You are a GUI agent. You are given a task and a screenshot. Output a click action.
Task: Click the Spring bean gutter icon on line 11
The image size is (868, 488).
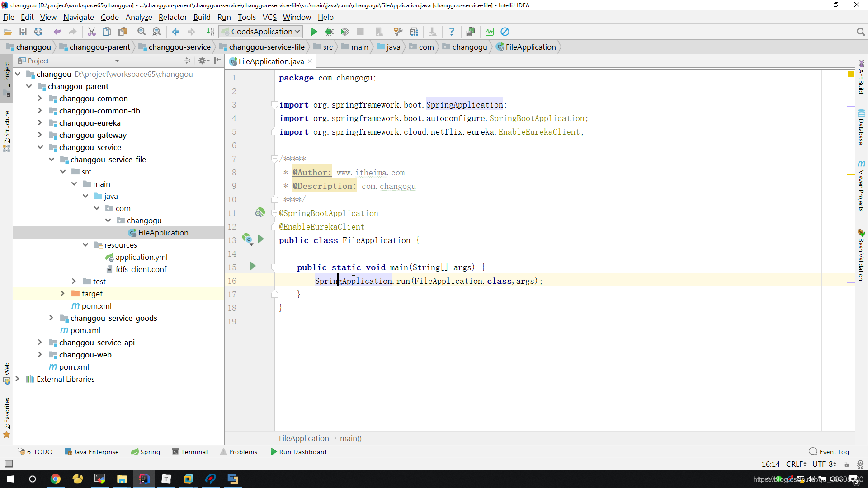pos(259,212)
